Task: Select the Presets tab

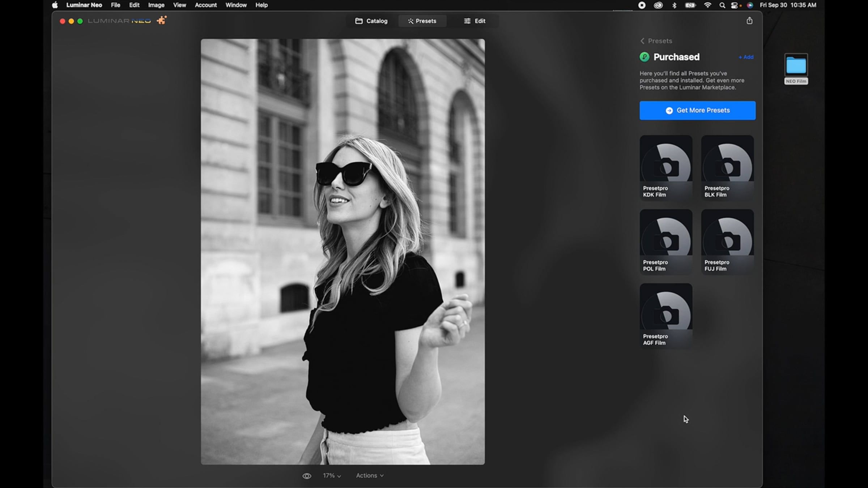Action: (422, 21)
